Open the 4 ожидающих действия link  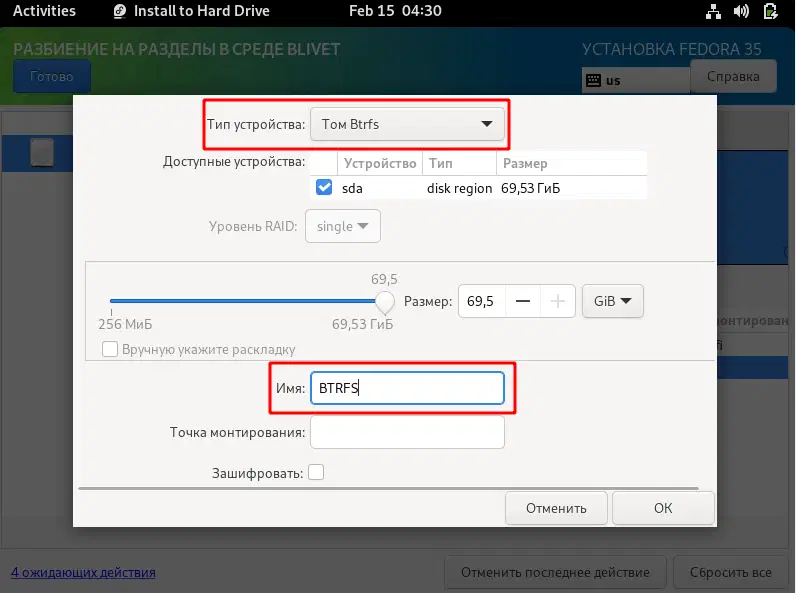(x=83, y=572)
